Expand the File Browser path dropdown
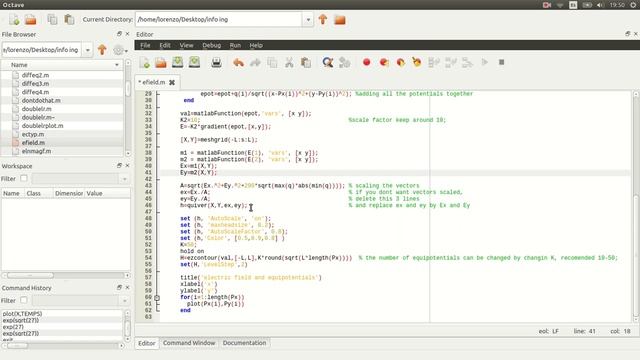640x360 pixels. tap(87, 50)
